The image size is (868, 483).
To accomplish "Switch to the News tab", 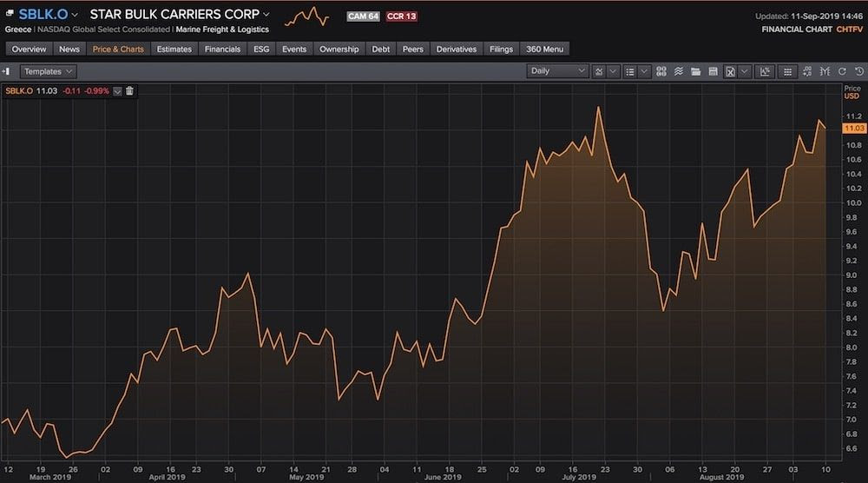I will click(x=69, y=50).
